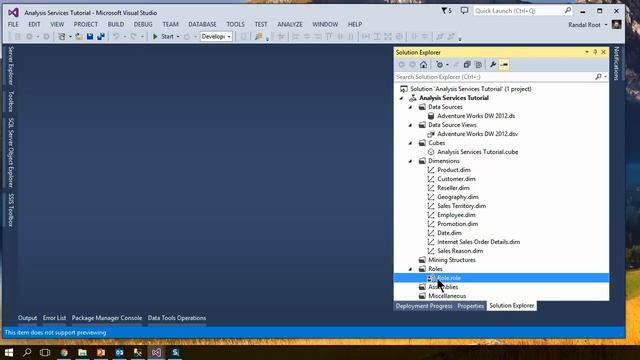Click the taskbar search magnifier
Viewport: 640px width, 360px height.
27,352
